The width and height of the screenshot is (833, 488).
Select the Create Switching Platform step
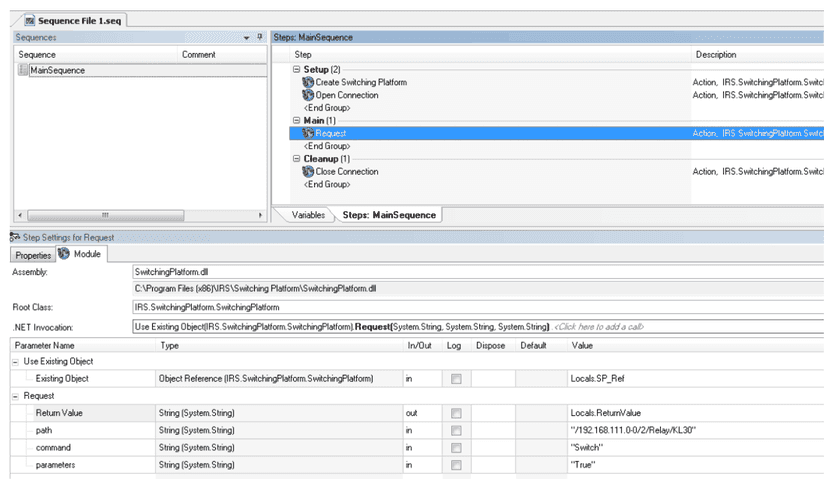point(361,82)
